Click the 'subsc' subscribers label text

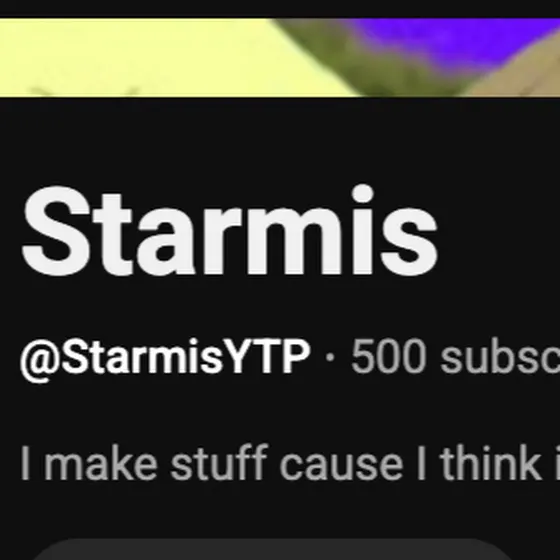point(500,356)
